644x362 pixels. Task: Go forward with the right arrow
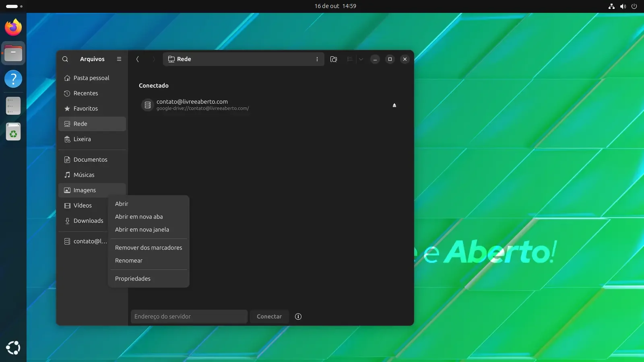(x=154, y=59)
